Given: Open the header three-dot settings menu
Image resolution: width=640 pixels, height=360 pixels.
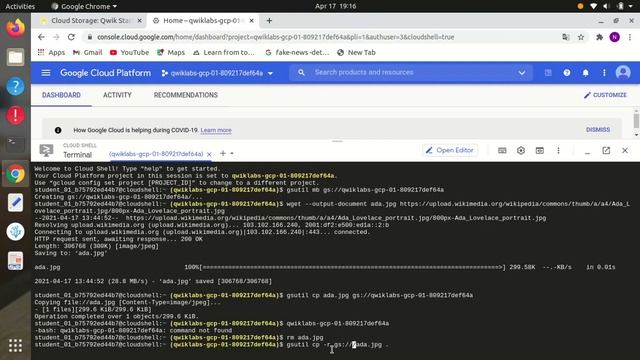Looking at the screenshot, I should pyautogui.click(x=604, y=73).
